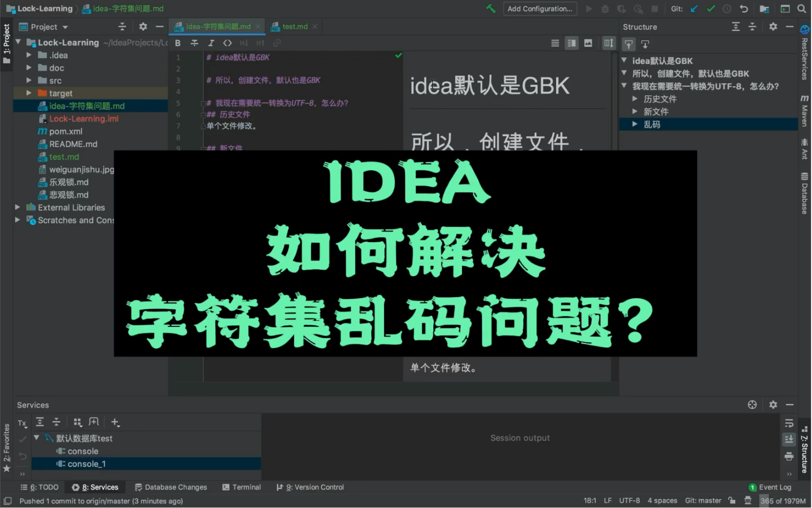Toggle auto-scroll preview icon
812x508 pixels.
click(x=608, y=43)
